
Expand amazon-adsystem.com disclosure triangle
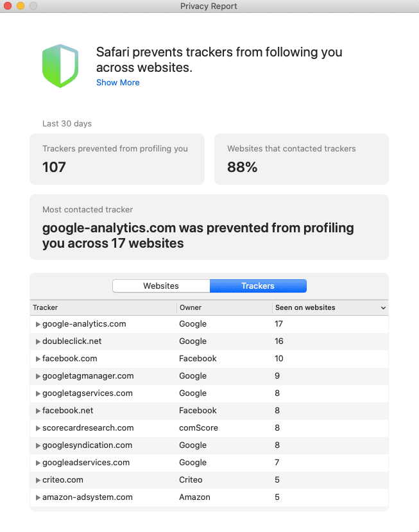click(x=38, y=497)
